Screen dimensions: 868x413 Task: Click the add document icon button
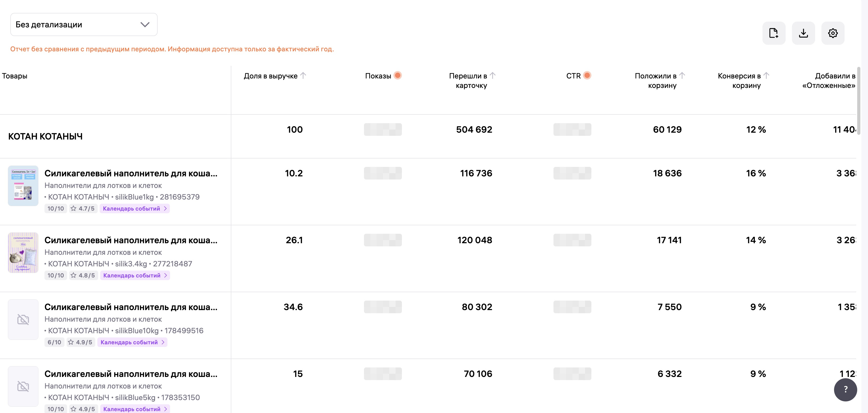coord(774,33)
